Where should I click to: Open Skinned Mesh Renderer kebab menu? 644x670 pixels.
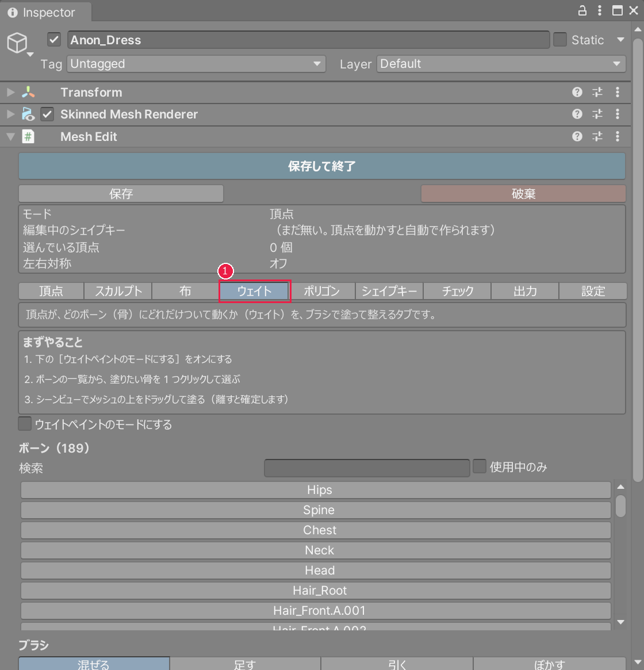[x=618, y=114]
